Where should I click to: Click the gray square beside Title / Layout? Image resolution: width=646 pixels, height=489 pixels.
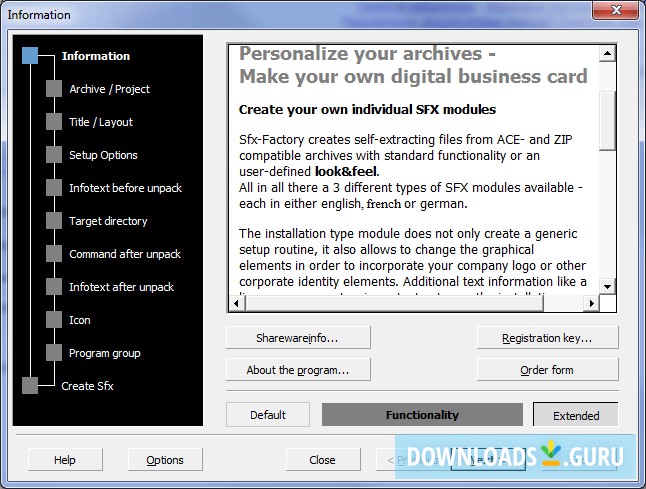click(54, 122)
